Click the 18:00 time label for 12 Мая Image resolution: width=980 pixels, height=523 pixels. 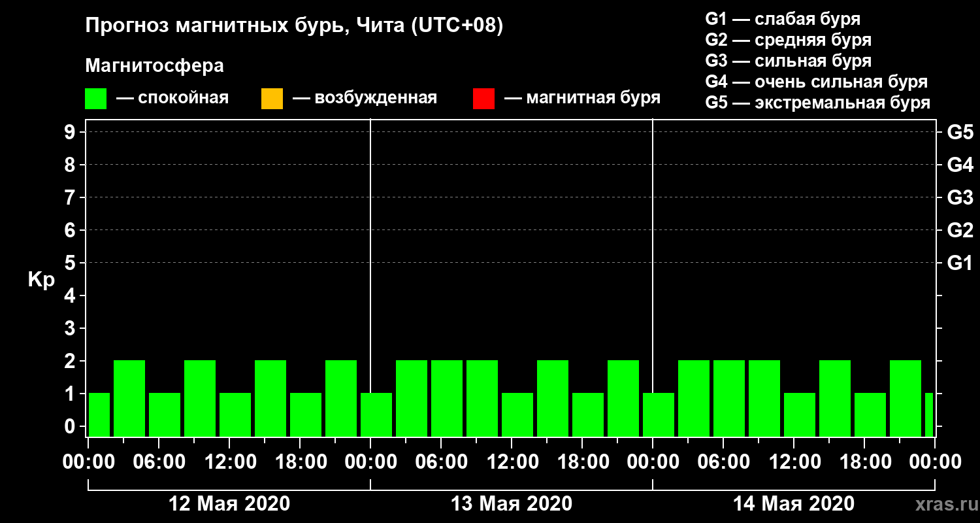coord(300,462)
